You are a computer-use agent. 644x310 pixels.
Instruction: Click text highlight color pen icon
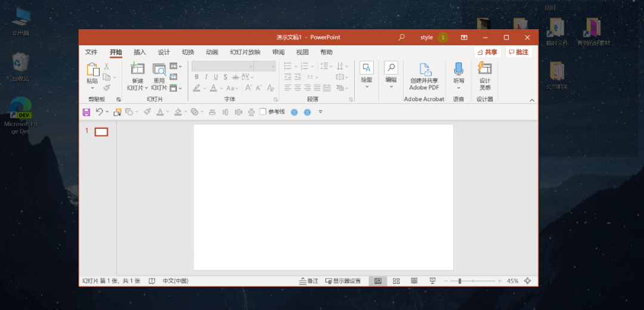point(197,88)
